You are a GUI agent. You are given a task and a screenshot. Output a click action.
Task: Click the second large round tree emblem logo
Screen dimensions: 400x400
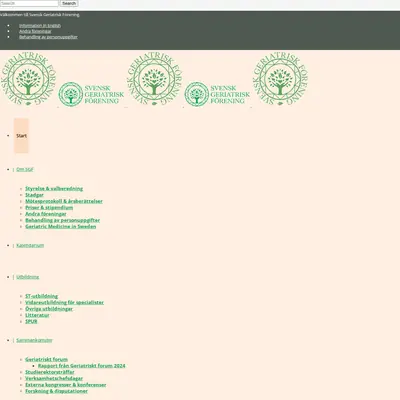click(154, 79)
